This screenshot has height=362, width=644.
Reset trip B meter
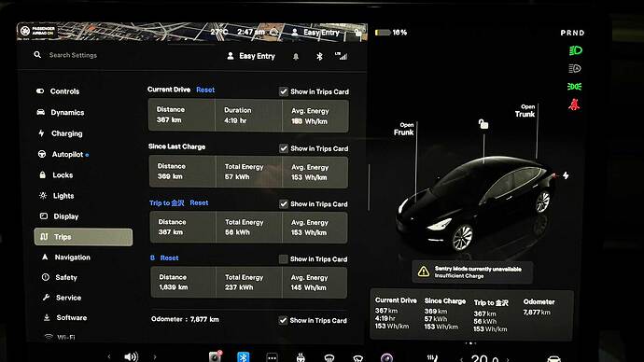[169, 258]
